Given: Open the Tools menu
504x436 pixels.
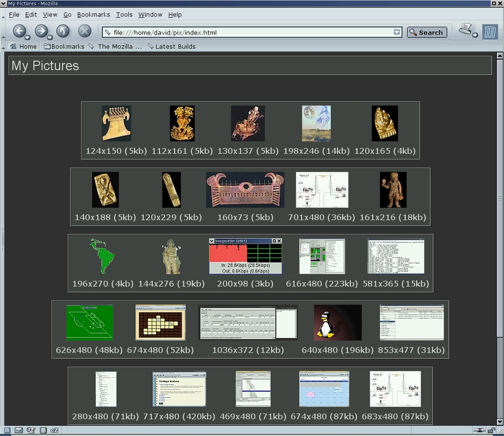Looking at the screenshot, I should pos(124,14).
